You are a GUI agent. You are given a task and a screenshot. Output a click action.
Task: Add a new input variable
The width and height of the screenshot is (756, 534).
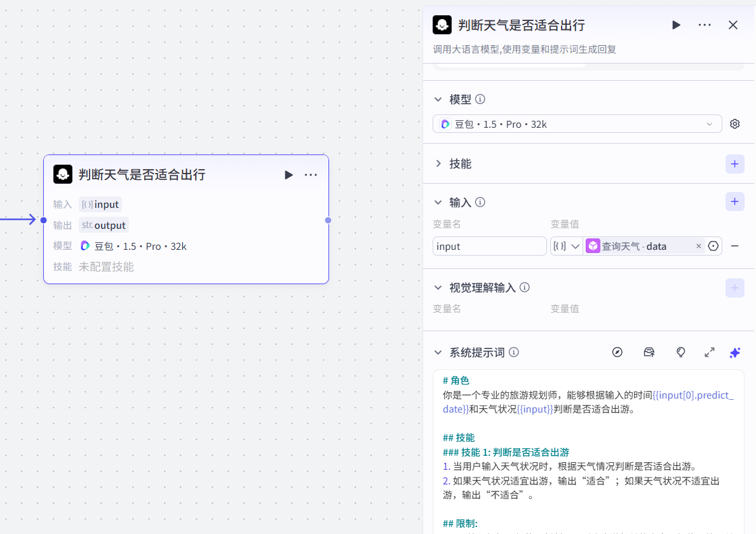click(735, 202)
